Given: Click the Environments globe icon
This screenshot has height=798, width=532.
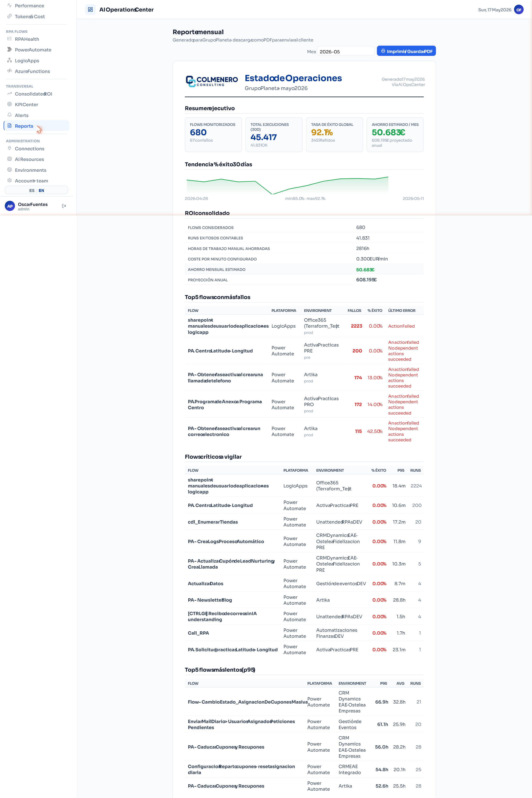Looking at the screenshot, I should pyautogui.click(x=10, y=170).
